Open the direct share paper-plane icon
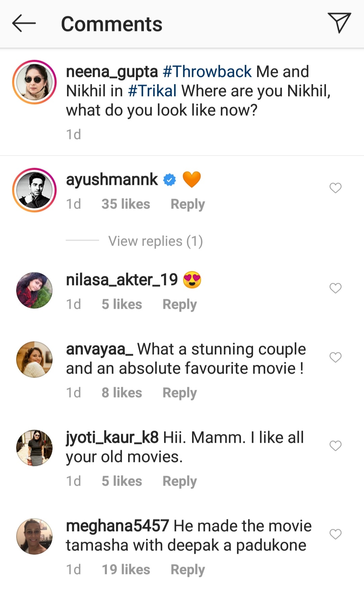Screen dimensions: 364x594 [339, 23]
